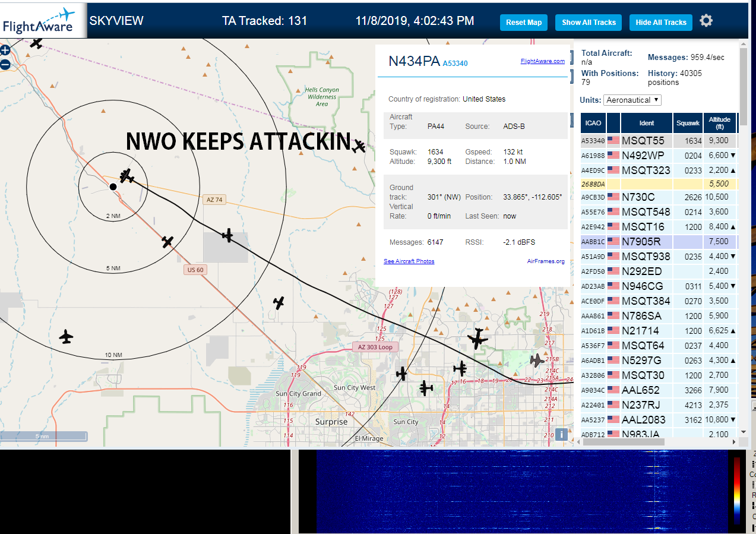756x534 pixels.
Task: Zoom out the map with minus
Action: (5, 64)
